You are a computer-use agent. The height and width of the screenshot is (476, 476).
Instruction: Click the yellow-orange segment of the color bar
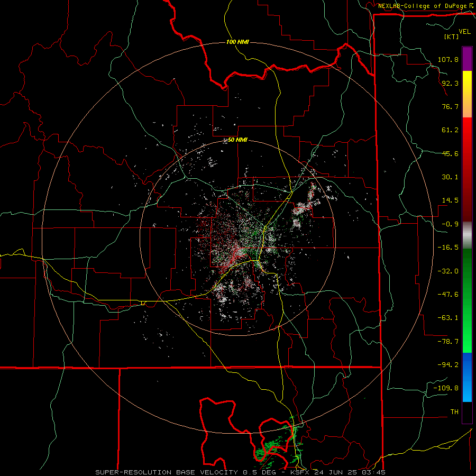(x=467, y=94)
